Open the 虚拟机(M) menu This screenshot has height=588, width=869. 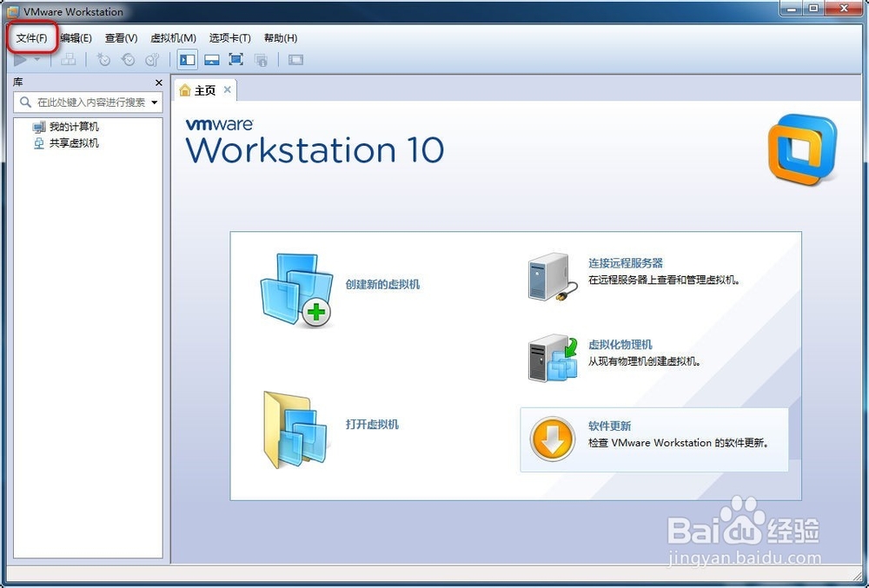click(174, 38)
